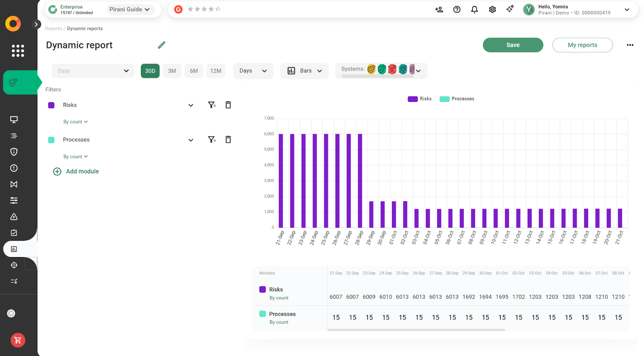The image size is (644, 356).
Task: Open the Days grouping dropdown
Action: [253, 71]
